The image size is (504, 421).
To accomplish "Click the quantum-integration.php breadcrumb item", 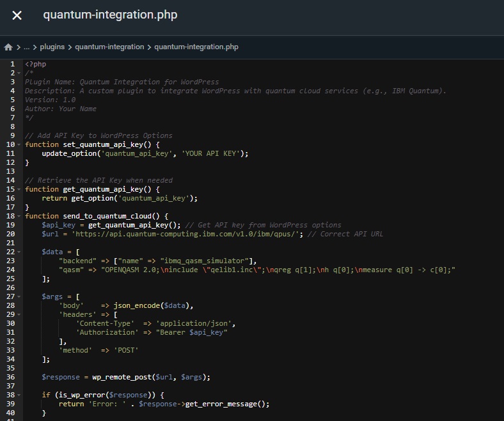I will click(x=196, y=47).
